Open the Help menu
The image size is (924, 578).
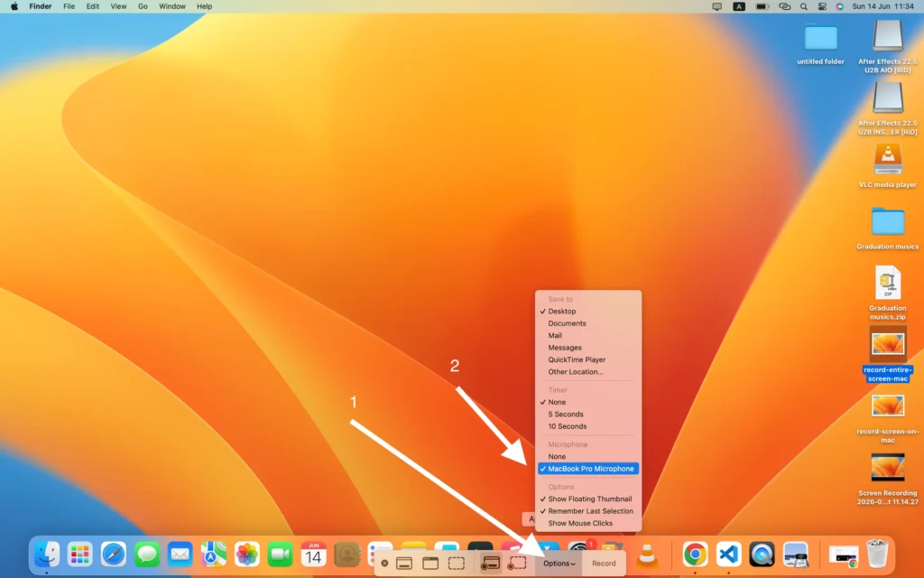[205, 6]
